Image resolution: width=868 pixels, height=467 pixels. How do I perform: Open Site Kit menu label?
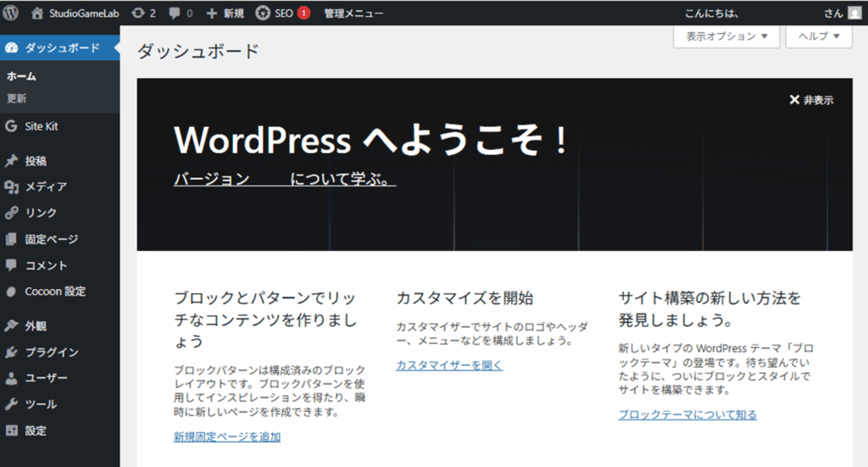[42, 126]
